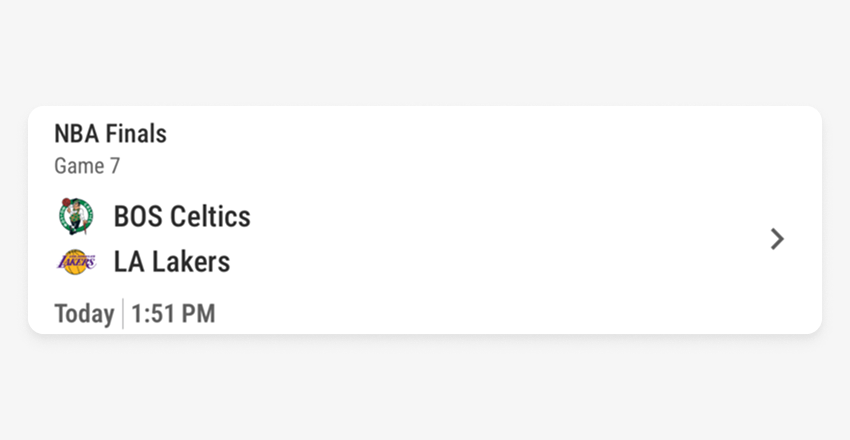Select the LA Lakers team name
The width and height of the screenshot is (850, 440).
tap(172, 262)
